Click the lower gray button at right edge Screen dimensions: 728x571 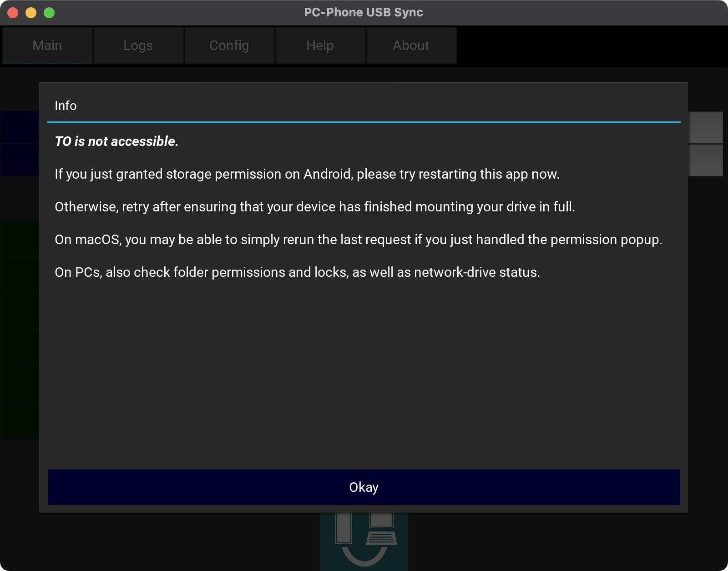point(706,160)
